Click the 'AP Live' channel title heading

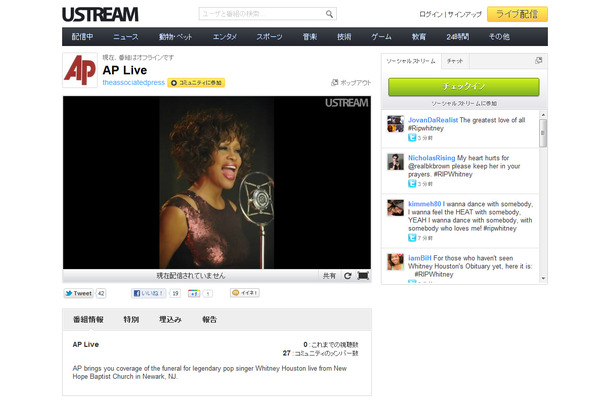(x=125, y=70)
